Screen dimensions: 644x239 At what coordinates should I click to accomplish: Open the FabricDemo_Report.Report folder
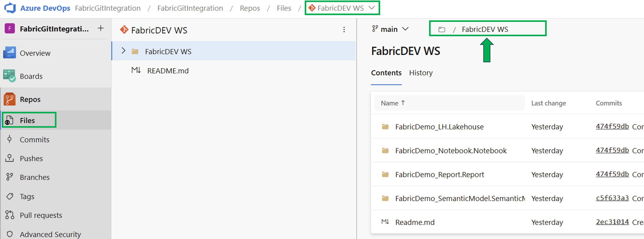coord(439,175)
